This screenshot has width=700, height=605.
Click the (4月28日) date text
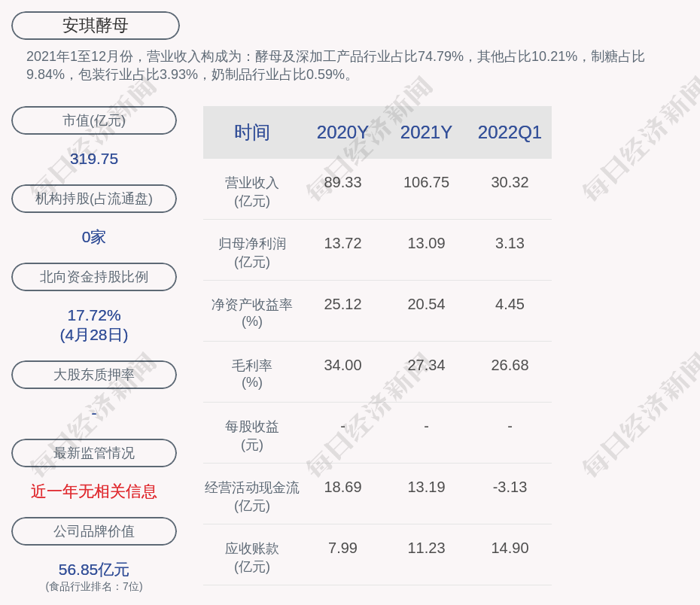point(94,335)
